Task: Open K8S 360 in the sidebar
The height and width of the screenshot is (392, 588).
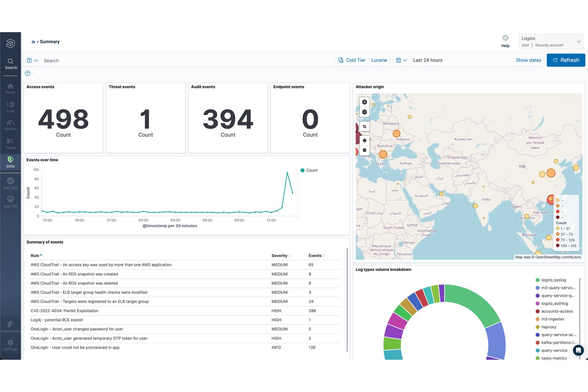Action: pos(10,184)
